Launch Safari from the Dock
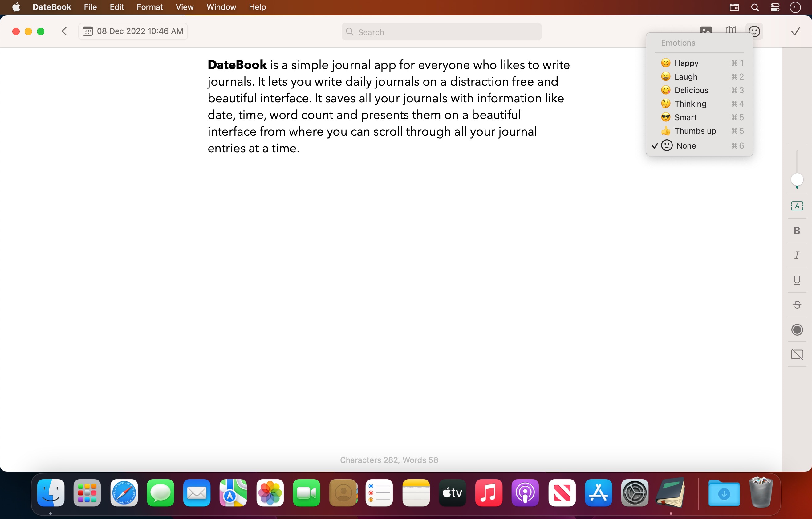The image size is (812, 519). (x=124, y=492)
